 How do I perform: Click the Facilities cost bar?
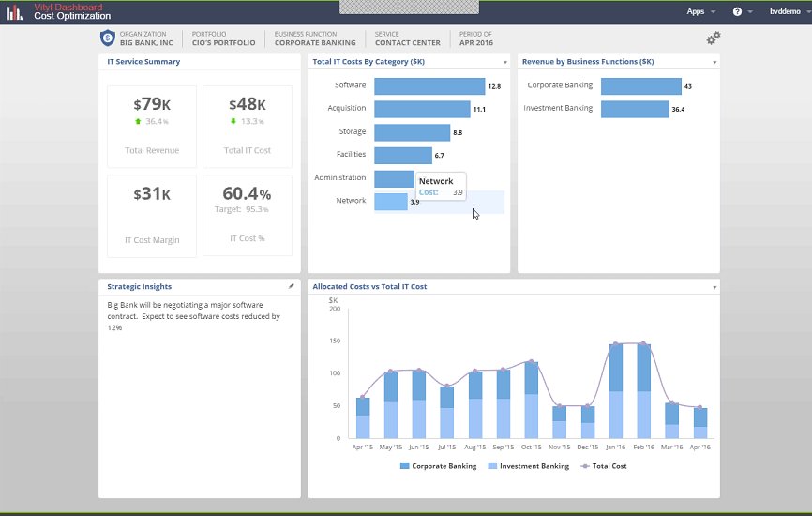point(403,156)
